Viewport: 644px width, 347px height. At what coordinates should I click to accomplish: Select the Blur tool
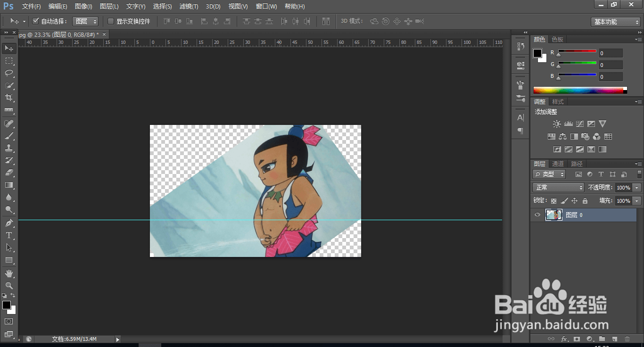9,197
